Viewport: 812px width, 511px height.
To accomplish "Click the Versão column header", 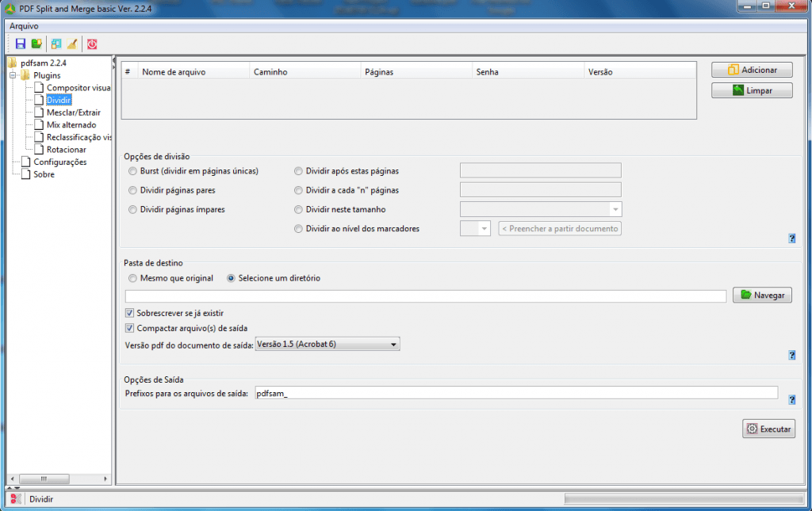I will pos(640,72).
